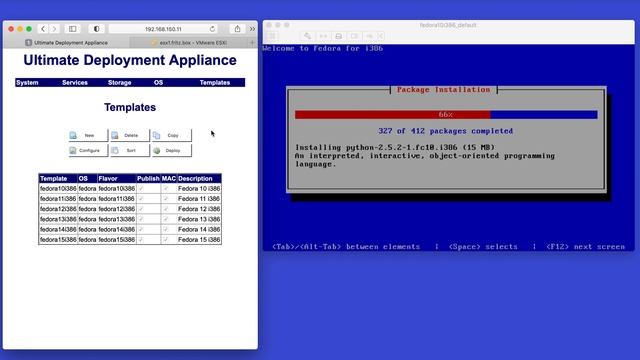Screen dimensions: 640x360
Task: Toggle Publish checkbox for fedora10i386
Action: [x=141, y=188]
